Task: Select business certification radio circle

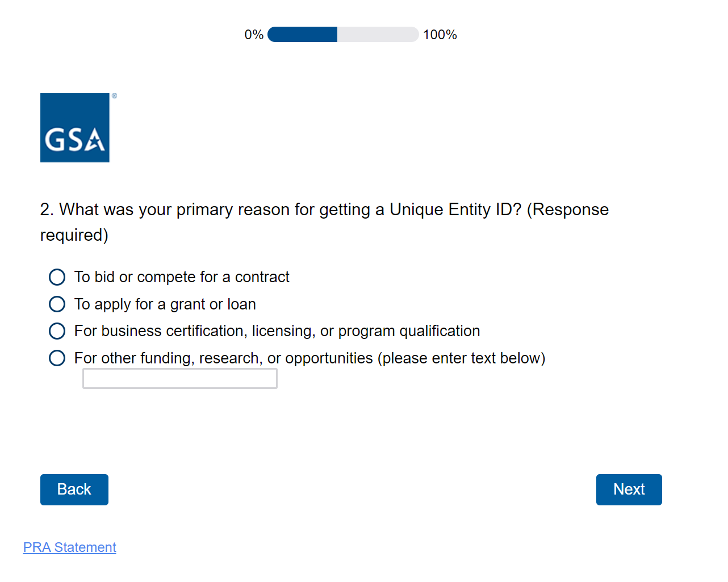Action: 57,331
